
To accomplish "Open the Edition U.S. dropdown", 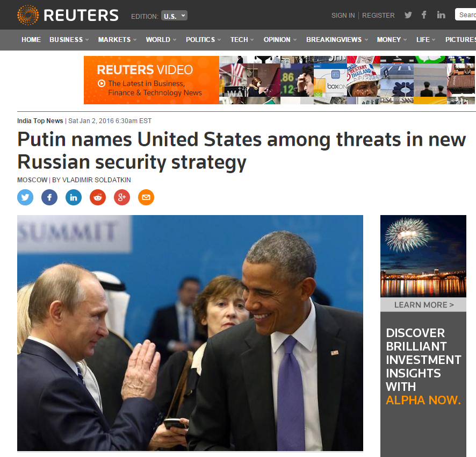I will 174,16.
